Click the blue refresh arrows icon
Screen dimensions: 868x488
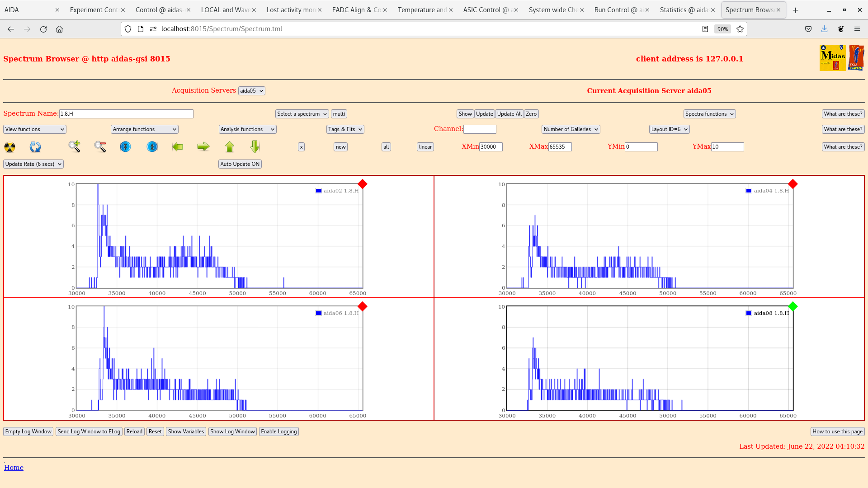35,147
